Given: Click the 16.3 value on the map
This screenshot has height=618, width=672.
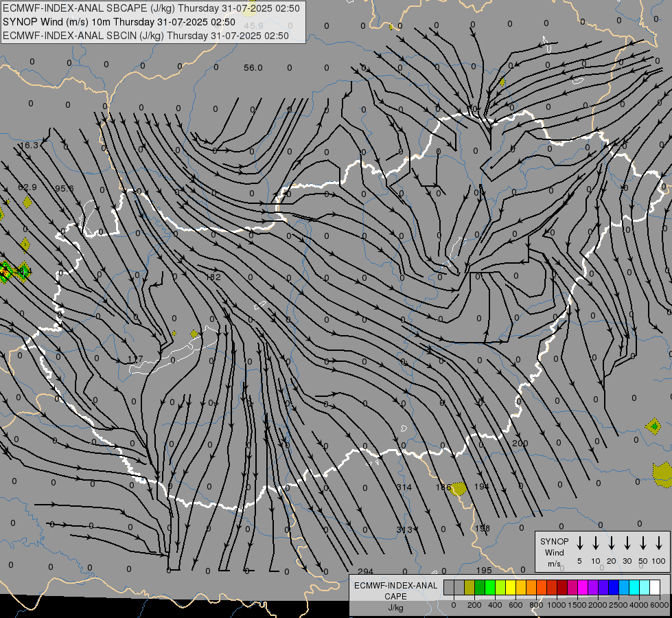Looking at the screenshot, I should tap(29, 146).
